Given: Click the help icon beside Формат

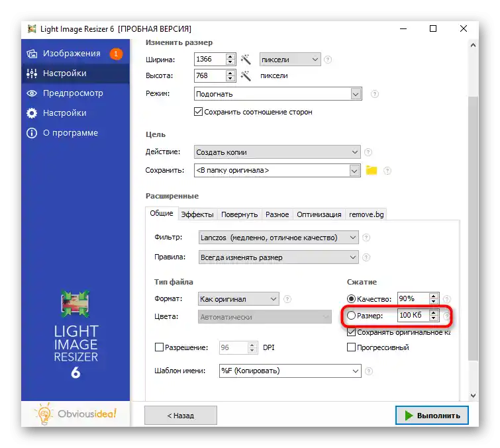Looking at the screenshot, I should 287,299.
